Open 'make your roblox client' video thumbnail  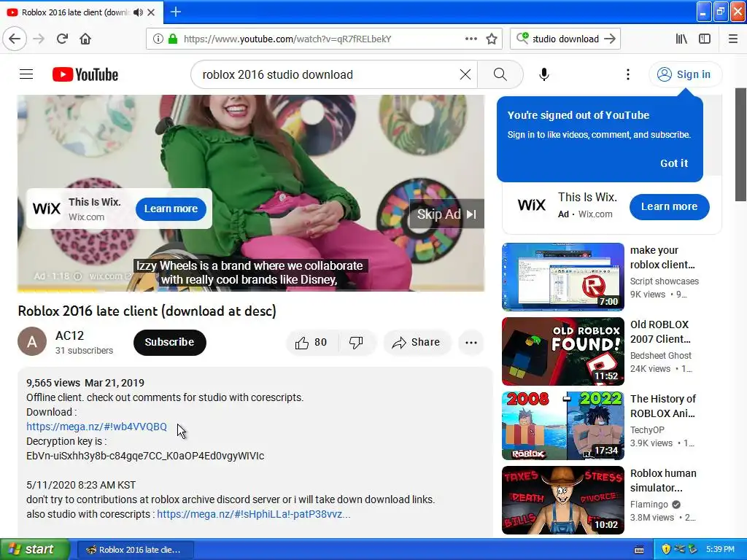(x=562, y=276)
